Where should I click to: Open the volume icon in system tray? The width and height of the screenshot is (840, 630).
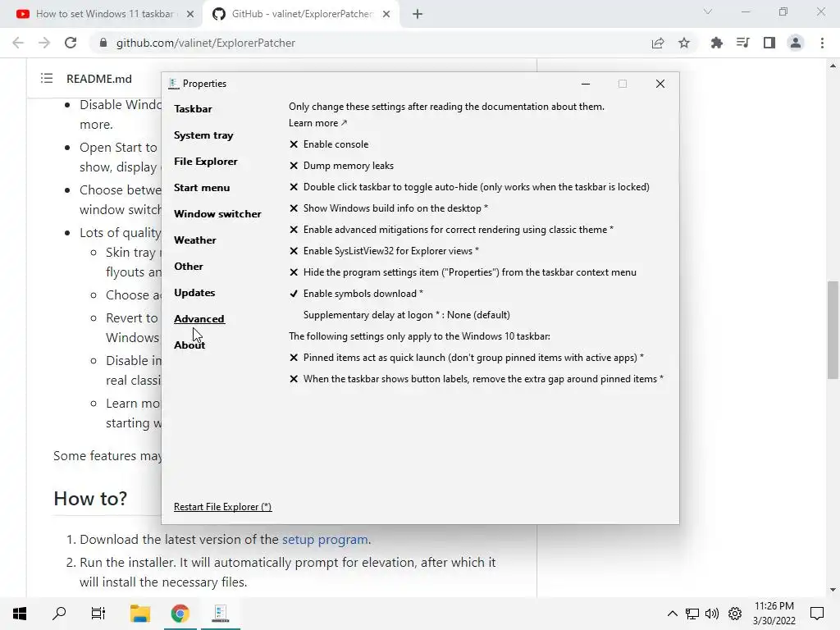[712, 614]
